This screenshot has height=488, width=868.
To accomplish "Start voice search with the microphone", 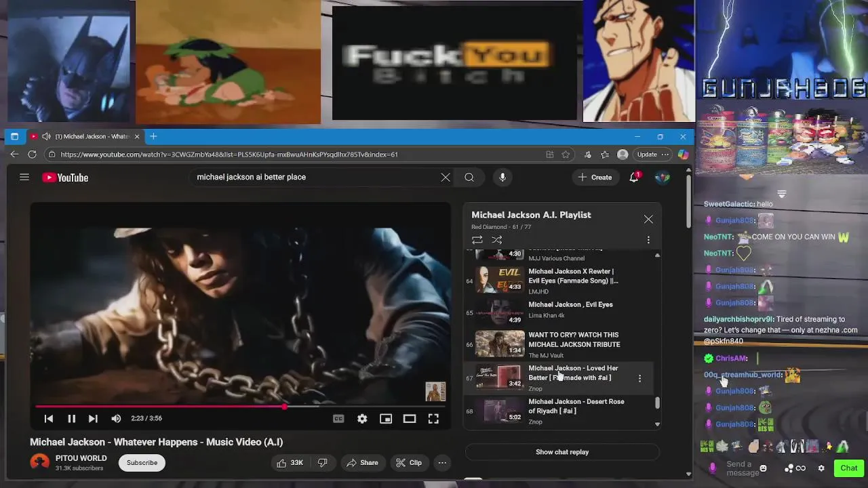I will click(502, 178).
